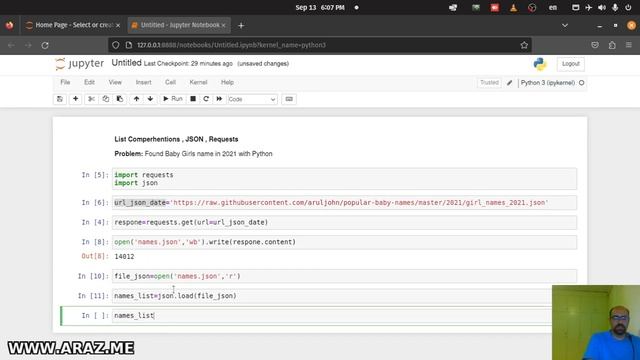The image size is (640, 360).
Task: Open the Firefox hamburger application menu
Action: tap(629, 45)
